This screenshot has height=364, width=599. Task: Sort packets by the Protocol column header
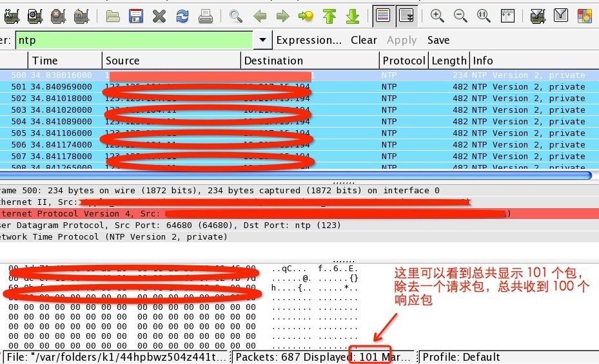404,61
